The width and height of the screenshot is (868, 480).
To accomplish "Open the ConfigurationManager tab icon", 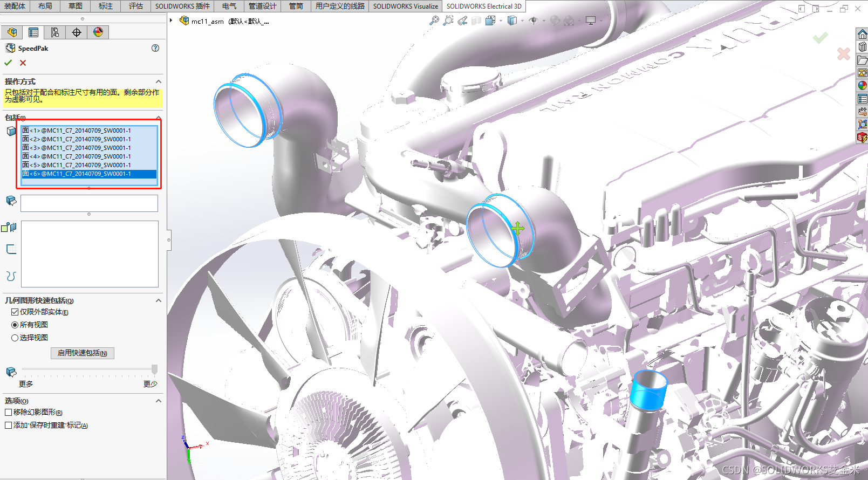I will tap(55, 32).
